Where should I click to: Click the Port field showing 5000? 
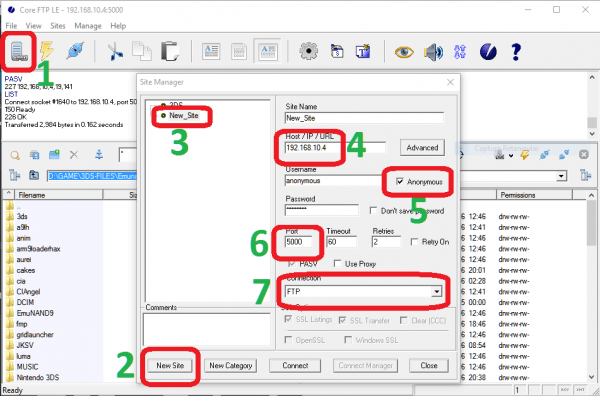tap(298, 242)
